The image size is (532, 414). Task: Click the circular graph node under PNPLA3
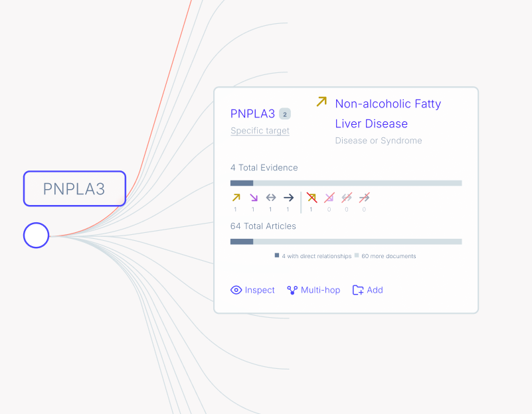(x=37, y=236)
